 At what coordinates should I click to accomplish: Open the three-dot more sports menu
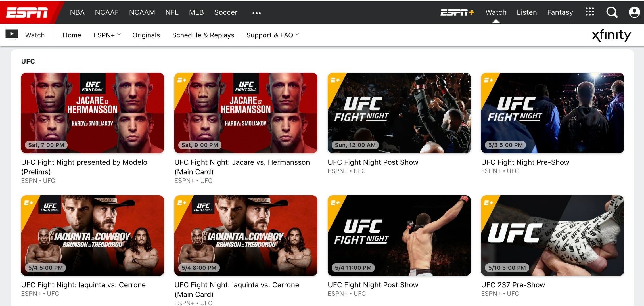[256, 13]
